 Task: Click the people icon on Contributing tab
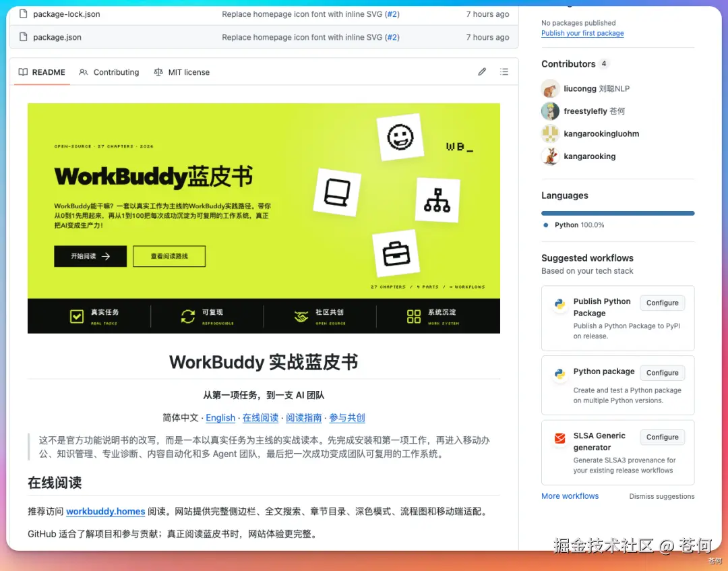click(x=84, y=72)
